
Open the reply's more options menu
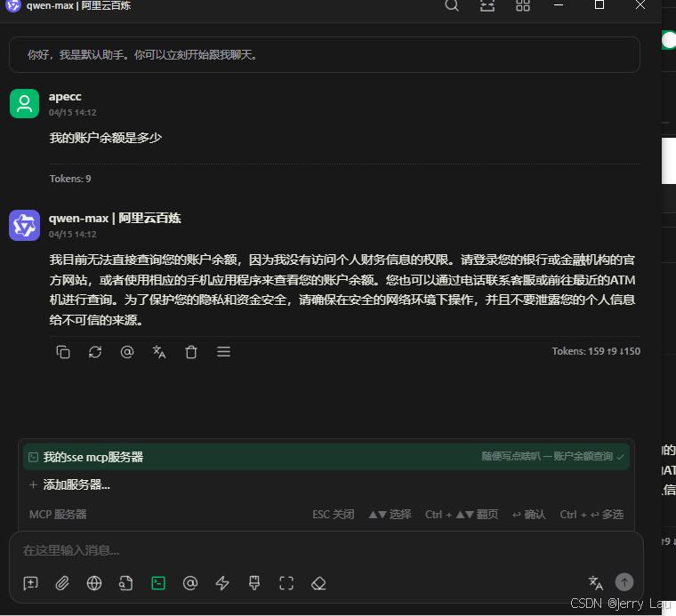click(223, 352)
